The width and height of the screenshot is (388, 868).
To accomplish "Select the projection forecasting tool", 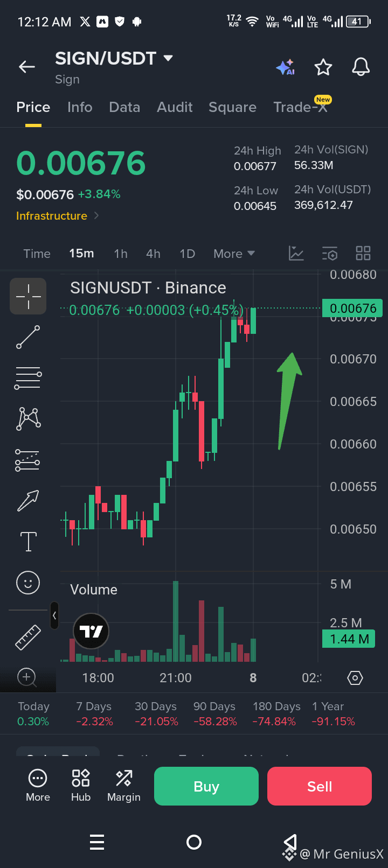I will click(x=28, y=460).
